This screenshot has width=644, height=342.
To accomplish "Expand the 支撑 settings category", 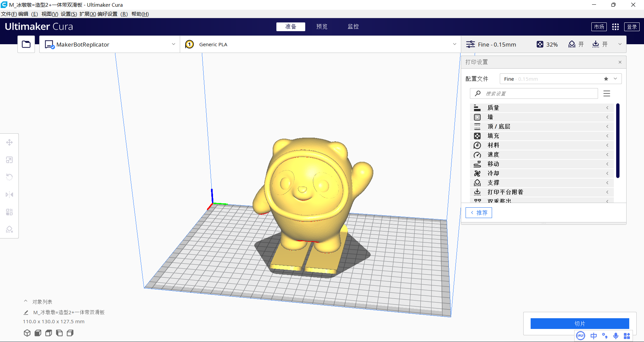I will [542, 183].
